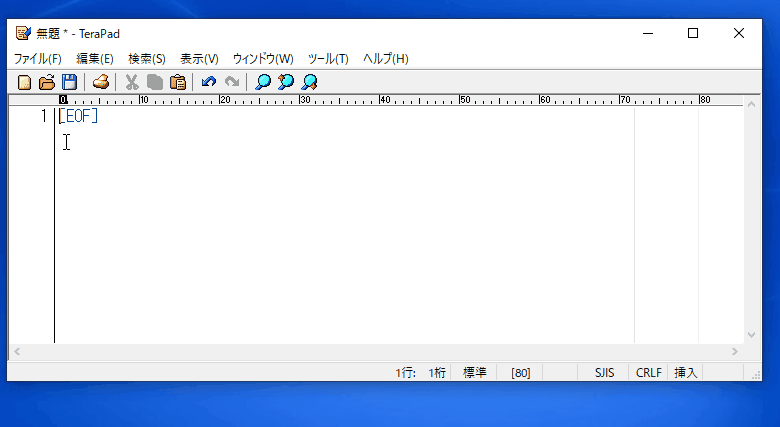Open the 編集(E) menu

(x=95, y=59)
